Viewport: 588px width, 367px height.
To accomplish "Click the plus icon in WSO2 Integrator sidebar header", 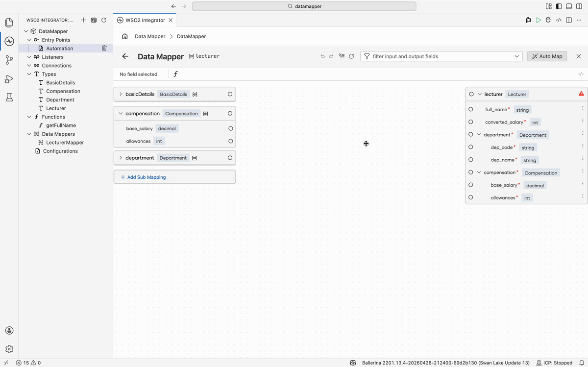I will (x=83, y=20).
